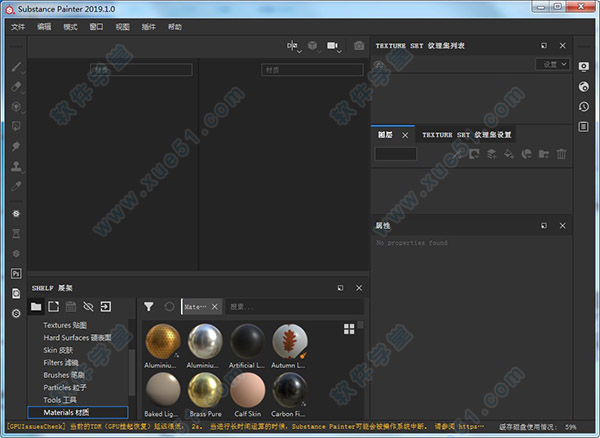Expand the camera options dropdown arrow
600x438 pixels.
click(339, 51)
